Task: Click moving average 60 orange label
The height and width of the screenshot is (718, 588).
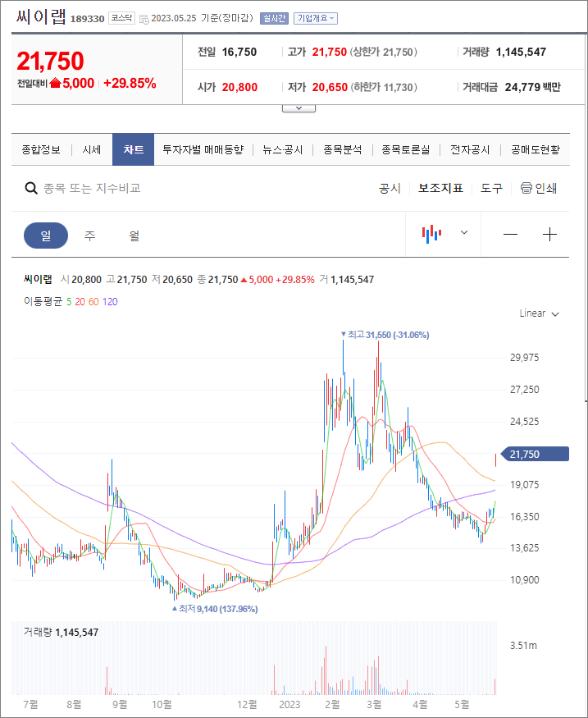Action: [93, 302]
